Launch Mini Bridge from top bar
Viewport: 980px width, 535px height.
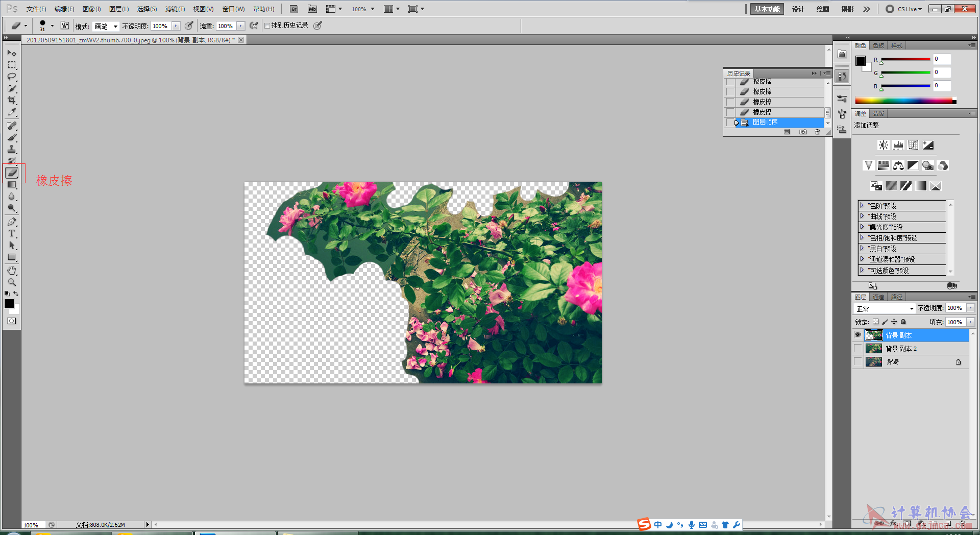tap(312, 9)
